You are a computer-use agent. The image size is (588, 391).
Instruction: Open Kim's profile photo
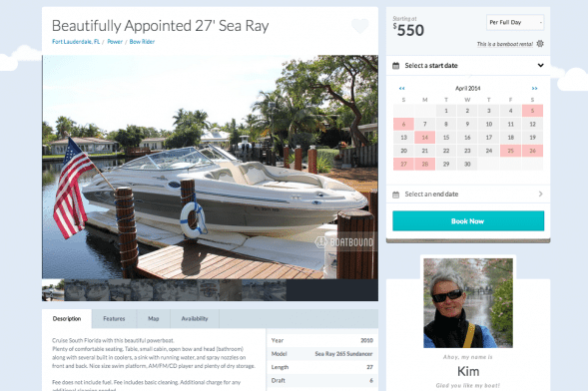pos(468,303)
